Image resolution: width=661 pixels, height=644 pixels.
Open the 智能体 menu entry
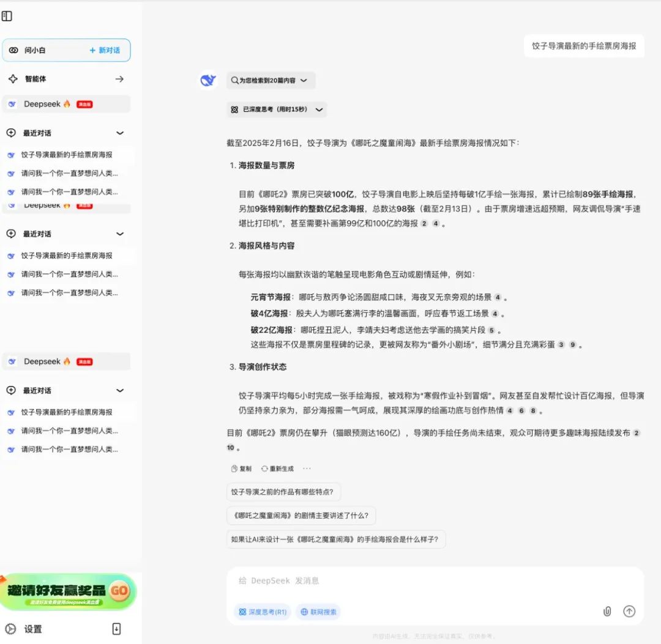click(66, 79)
